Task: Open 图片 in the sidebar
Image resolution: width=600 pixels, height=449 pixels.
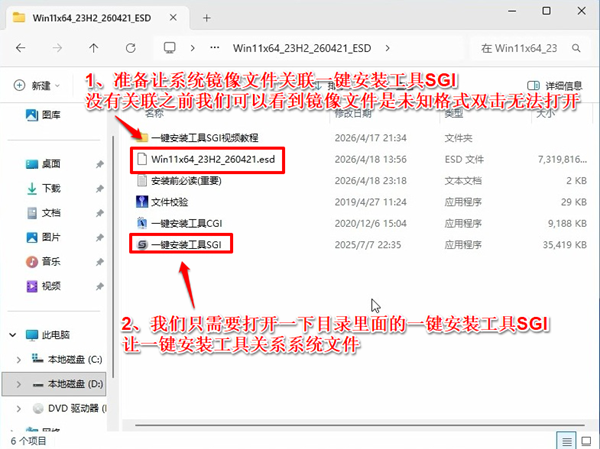Action: coord(43,237)
